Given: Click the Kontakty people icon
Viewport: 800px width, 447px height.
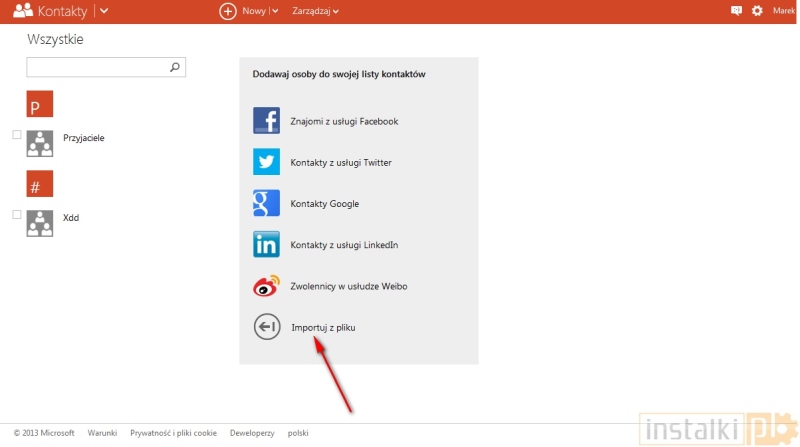Looking at the screenshot, I should tap(23, 11).
